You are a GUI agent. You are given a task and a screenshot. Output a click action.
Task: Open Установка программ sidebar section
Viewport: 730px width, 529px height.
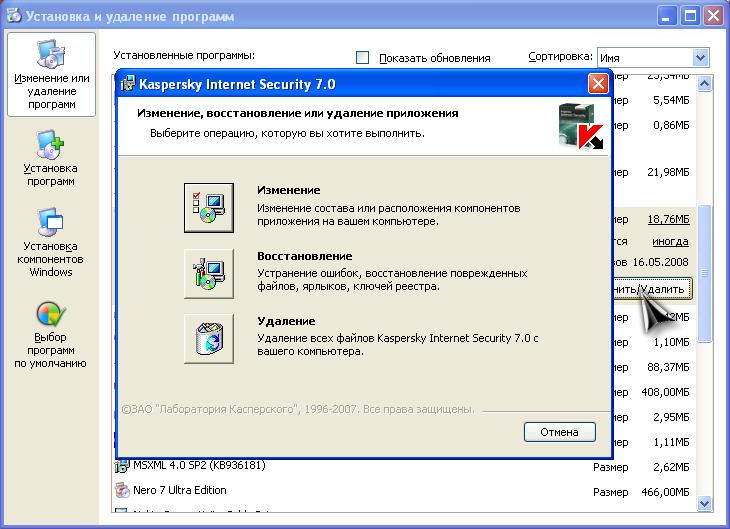(51, 160)
